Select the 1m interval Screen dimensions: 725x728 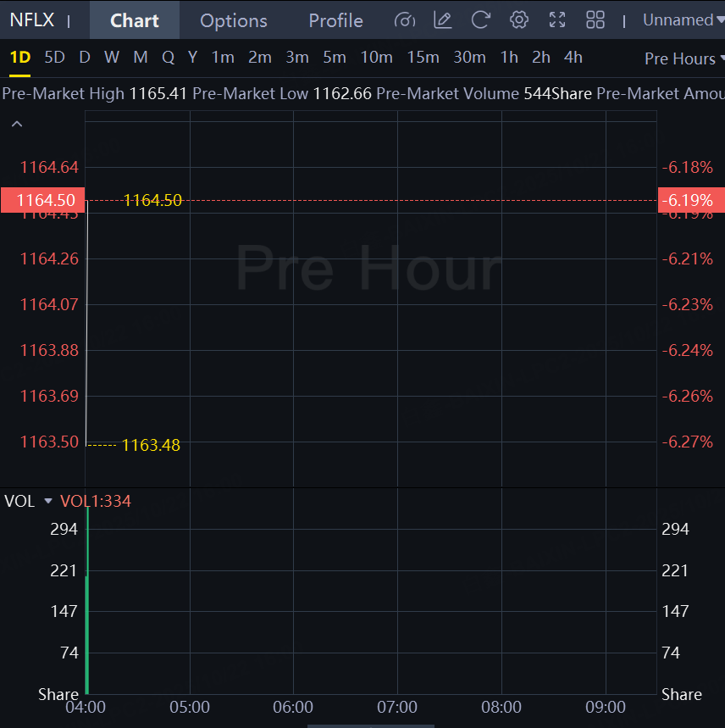point(223,58)
